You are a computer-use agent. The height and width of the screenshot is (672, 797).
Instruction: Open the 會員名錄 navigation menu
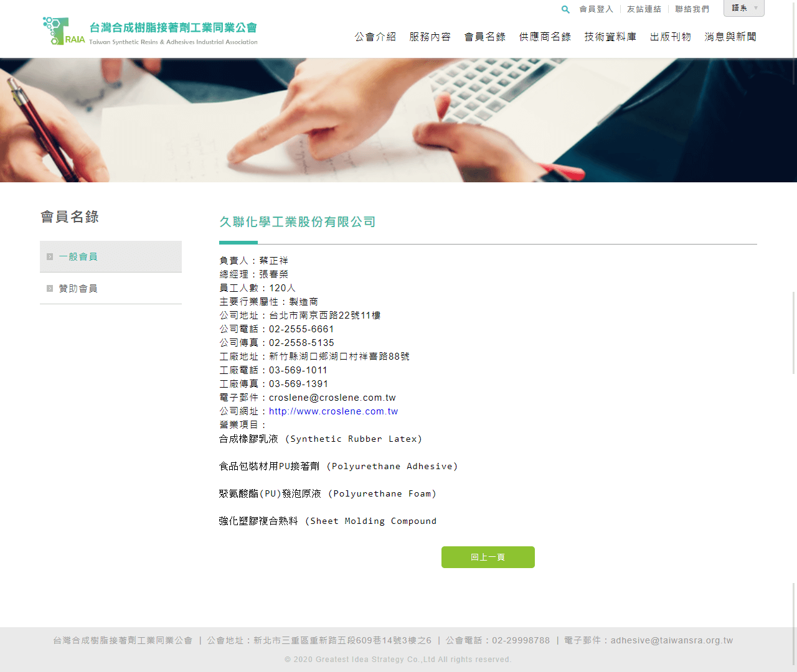point(485,37)
